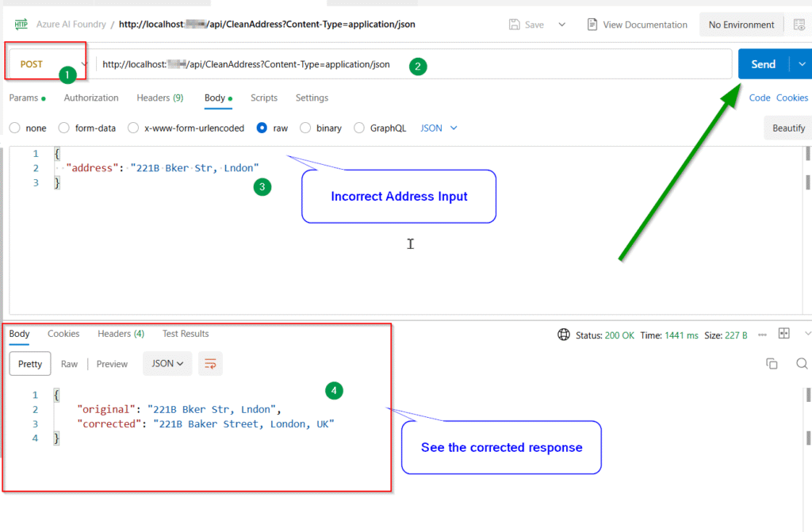Select the Preview response view
The width and height of the screenshot is (812, 532).
tap(112, 364)
